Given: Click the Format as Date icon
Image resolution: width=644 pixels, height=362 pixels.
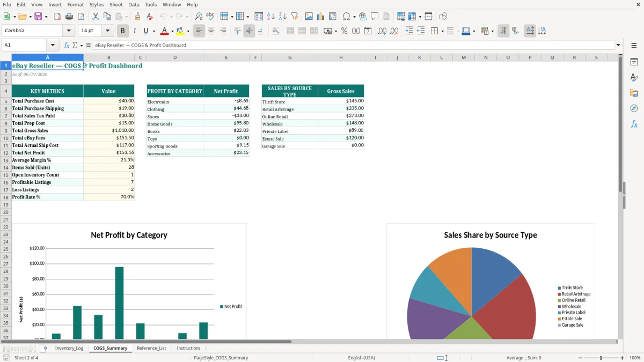Looking at the screenshot, I should point(368,31).
